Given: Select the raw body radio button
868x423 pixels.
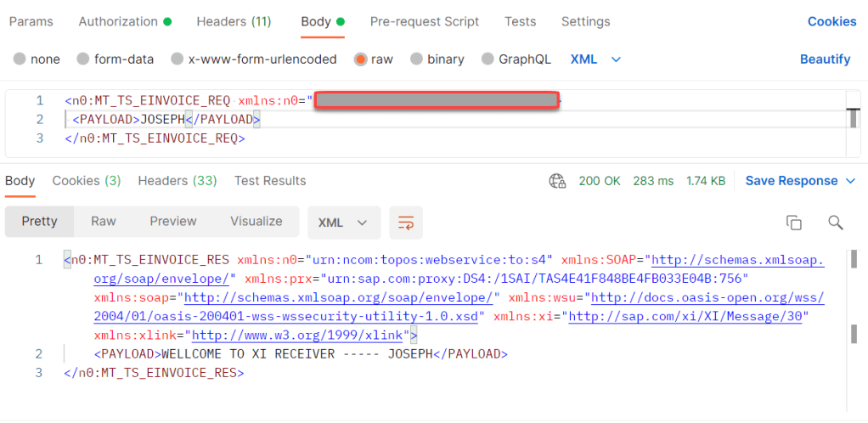Looking at the screenshot, I should click(361, 59).
